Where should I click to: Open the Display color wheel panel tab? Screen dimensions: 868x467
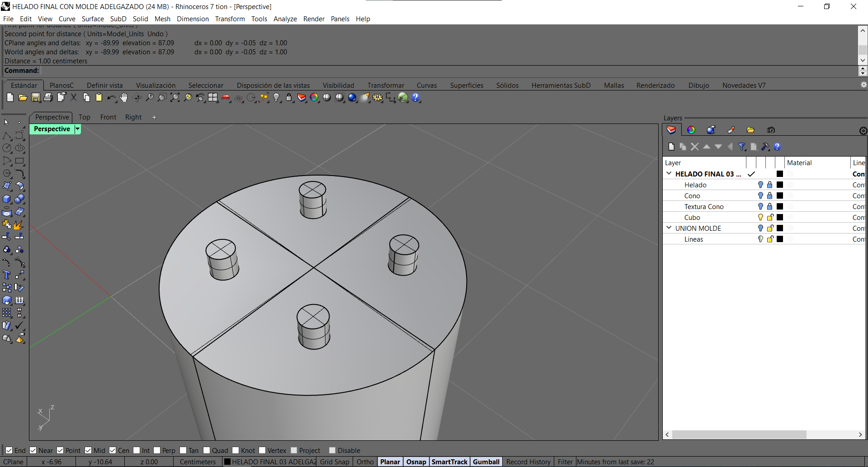coord(691,130)
